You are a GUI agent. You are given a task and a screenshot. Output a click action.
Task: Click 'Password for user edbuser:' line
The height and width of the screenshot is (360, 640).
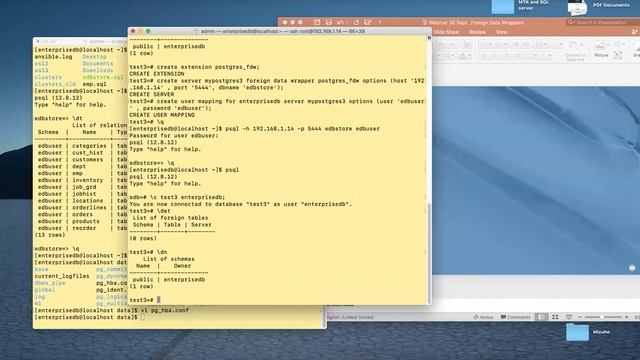point(174,136)
